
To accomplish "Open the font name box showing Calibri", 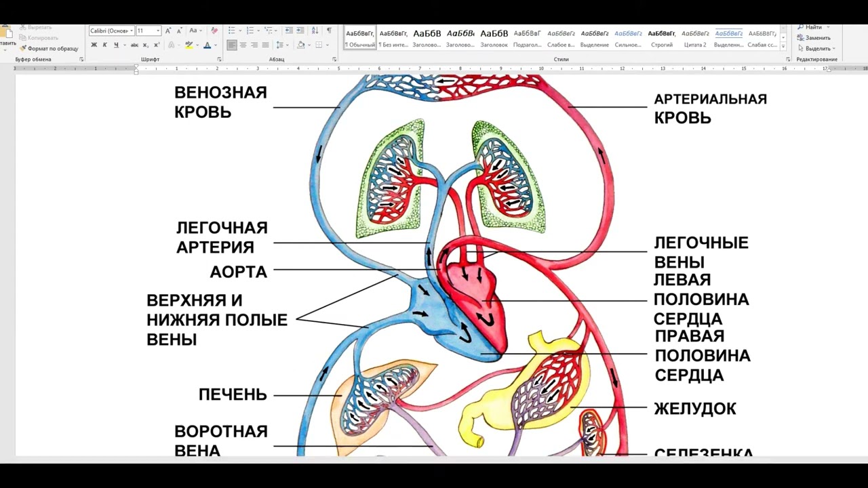I will tap(112, 30).
